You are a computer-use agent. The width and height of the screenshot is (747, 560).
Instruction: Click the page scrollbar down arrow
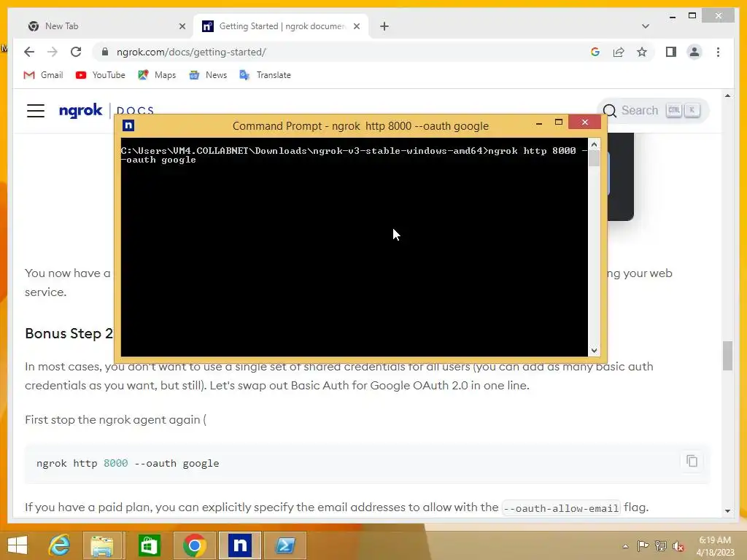point(727,510)
